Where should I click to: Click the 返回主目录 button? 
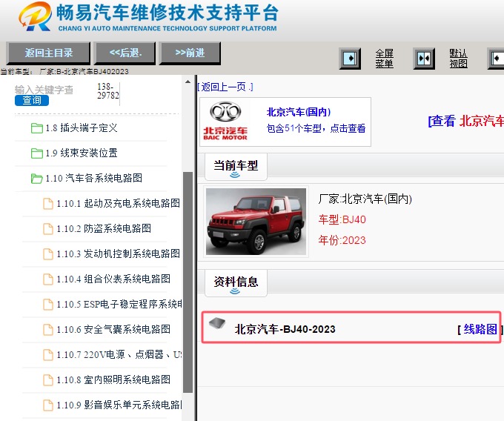[x=48, y=53]
